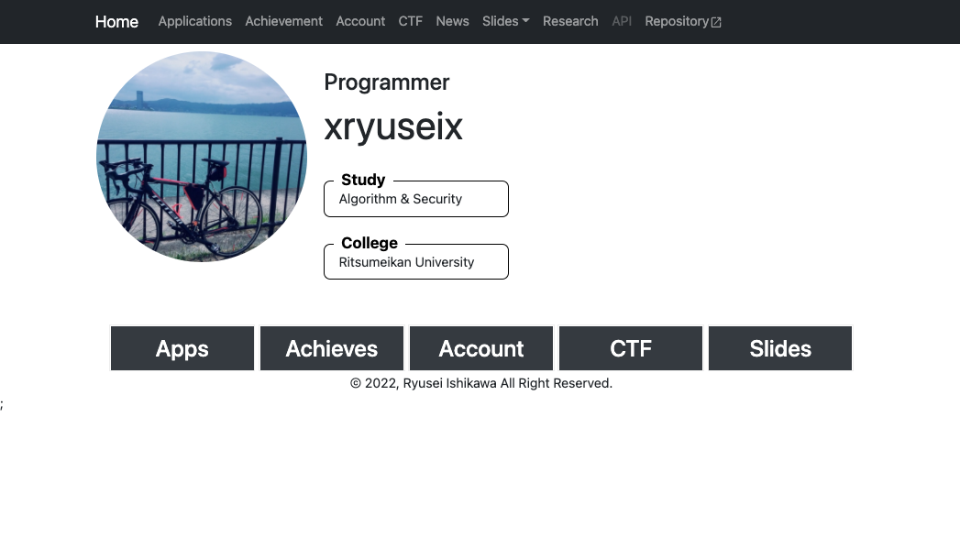Click the Programmer title text
Viewport: 960px width, 560px height.
386,82
